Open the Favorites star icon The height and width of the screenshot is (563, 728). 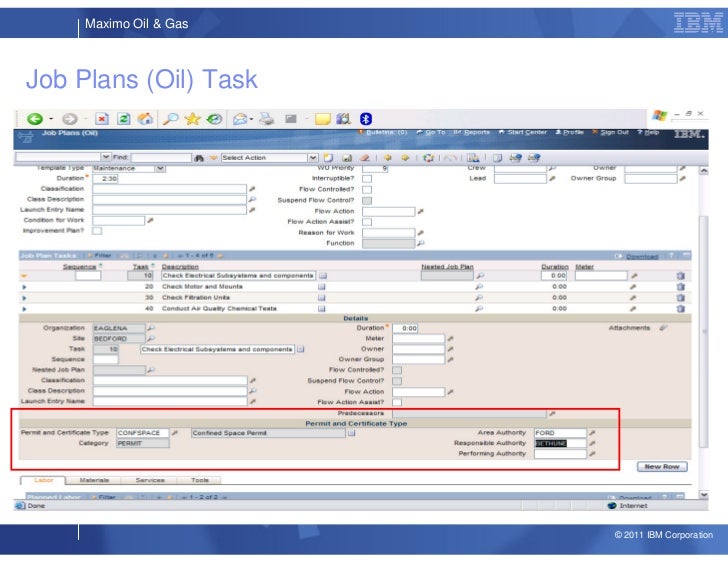(192, 119)
